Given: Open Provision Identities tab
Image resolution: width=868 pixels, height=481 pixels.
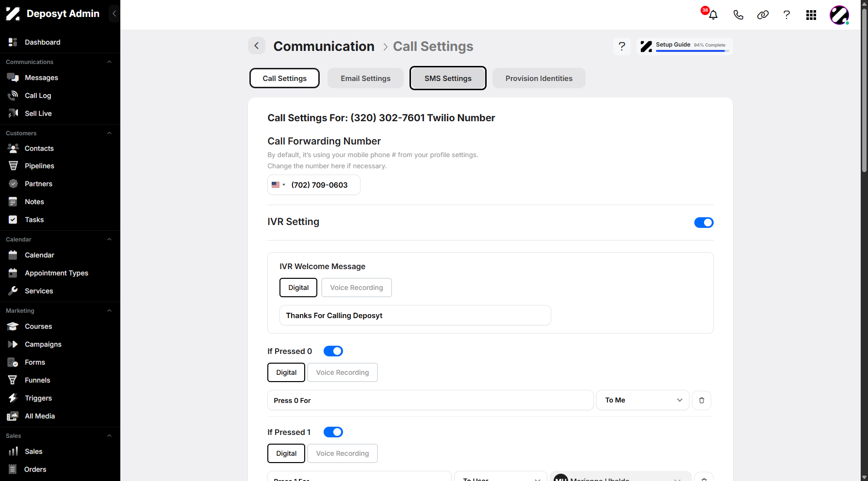Looking at the screenshot, I should (x=539, y=78).
